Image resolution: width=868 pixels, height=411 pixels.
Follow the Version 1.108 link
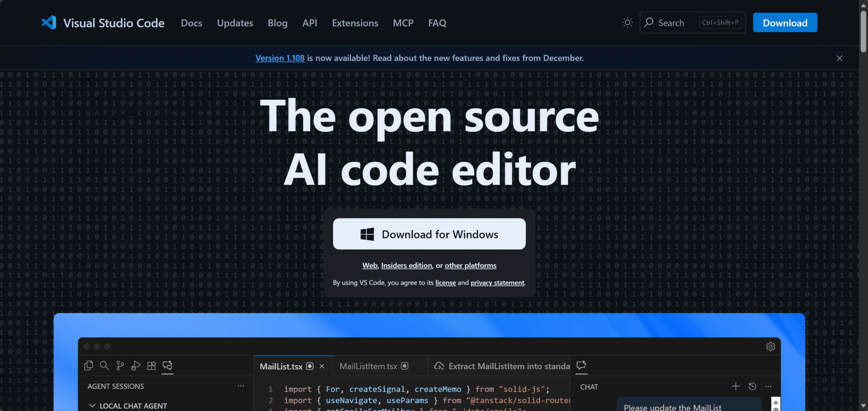(280, 58)
